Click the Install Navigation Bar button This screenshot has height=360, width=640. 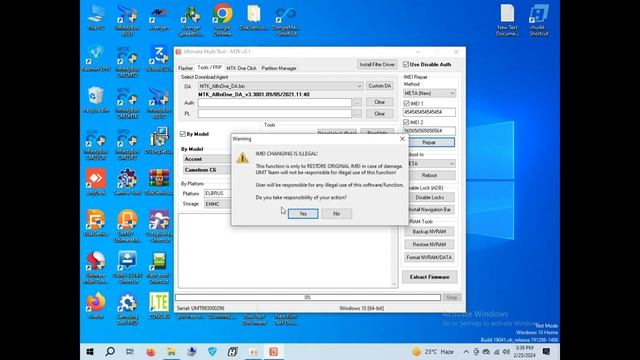coord(431,209)
